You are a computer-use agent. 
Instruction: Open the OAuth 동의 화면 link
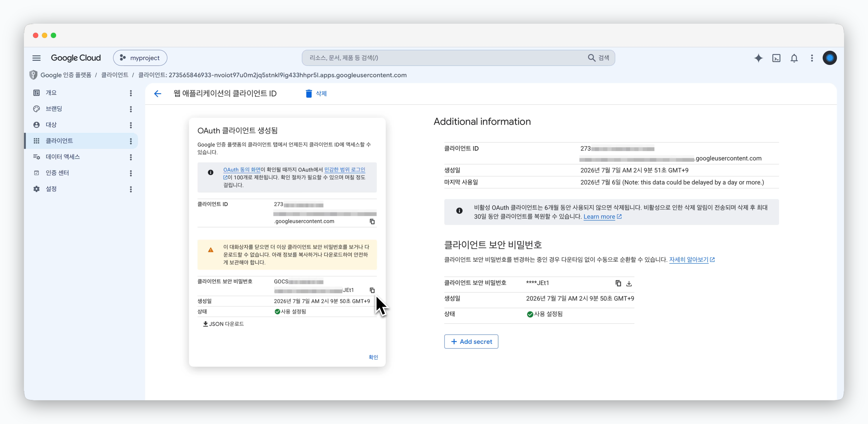point(242,170)
